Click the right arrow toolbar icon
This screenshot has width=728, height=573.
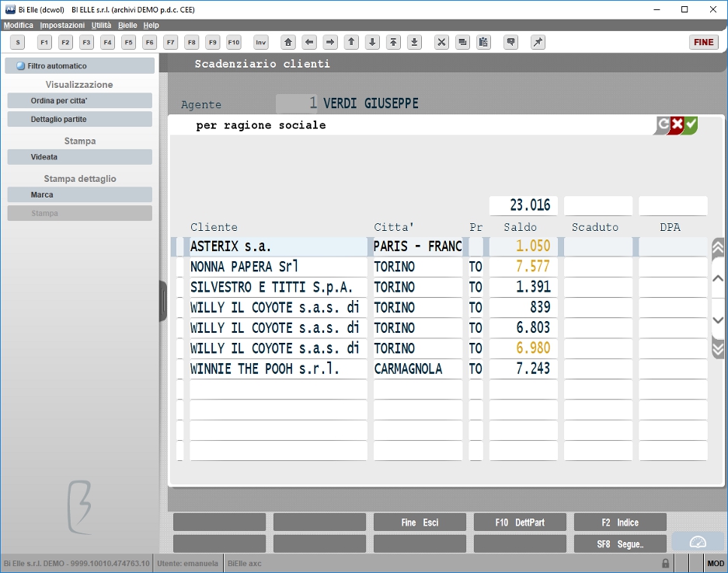click(x=330, y=42)
